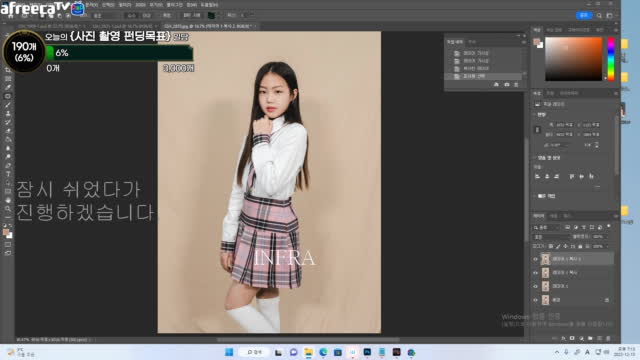Open File Explorer from the taskbar
This screenshot has width=640, height=360.
click(x=308, y=352)
